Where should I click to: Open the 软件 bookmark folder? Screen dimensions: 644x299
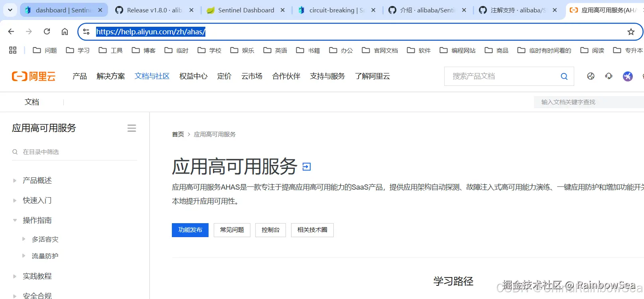point(419,50)
